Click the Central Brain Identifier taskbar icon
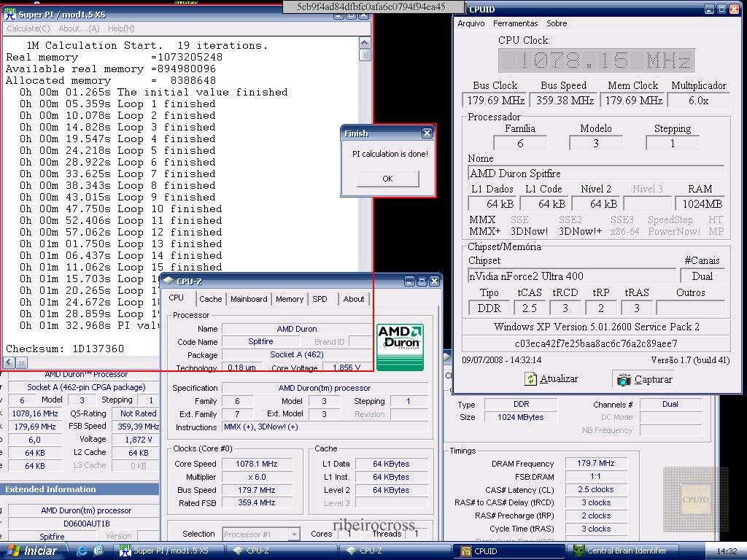This screenshot has width=747, height=560. click(578, 551)
